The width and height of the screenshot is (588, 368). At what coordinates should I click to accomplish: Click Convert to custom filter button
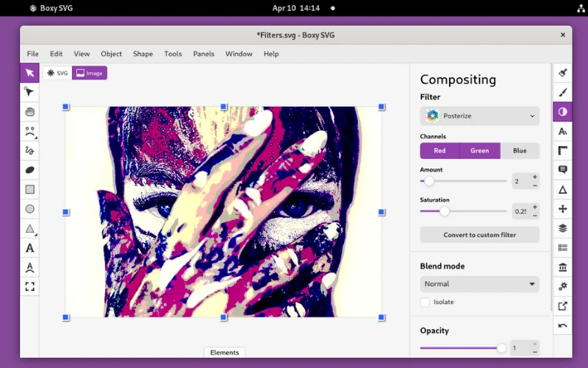(x=479, y=235)
